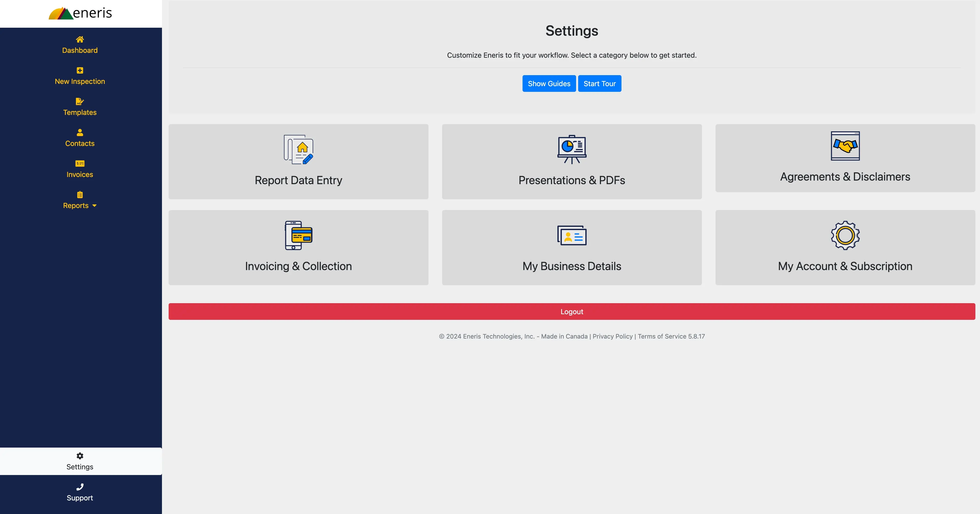Click the Invoices dollar-card icon

(80, 164)
